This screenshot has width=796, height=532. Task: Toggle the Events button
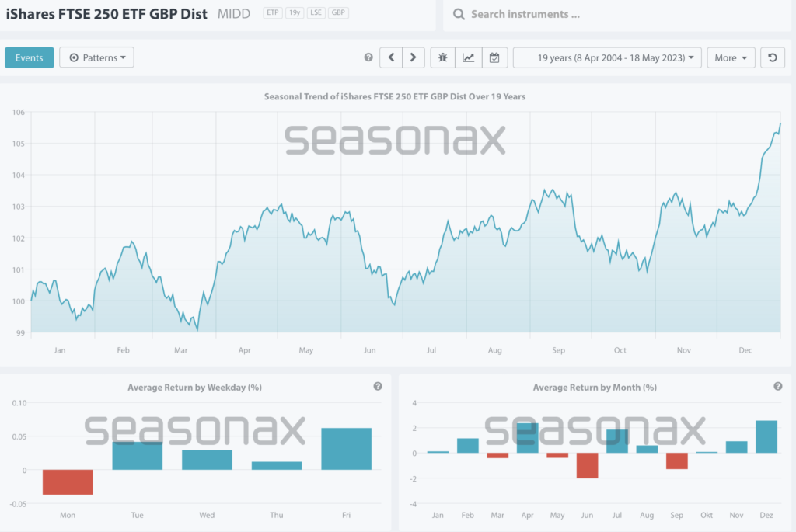(29, 57)
